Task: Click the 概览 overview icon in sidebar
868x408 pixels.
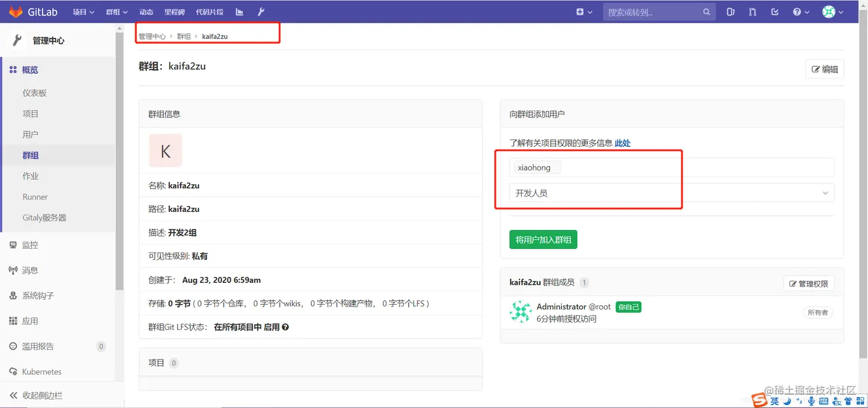Action: (13, 70)
